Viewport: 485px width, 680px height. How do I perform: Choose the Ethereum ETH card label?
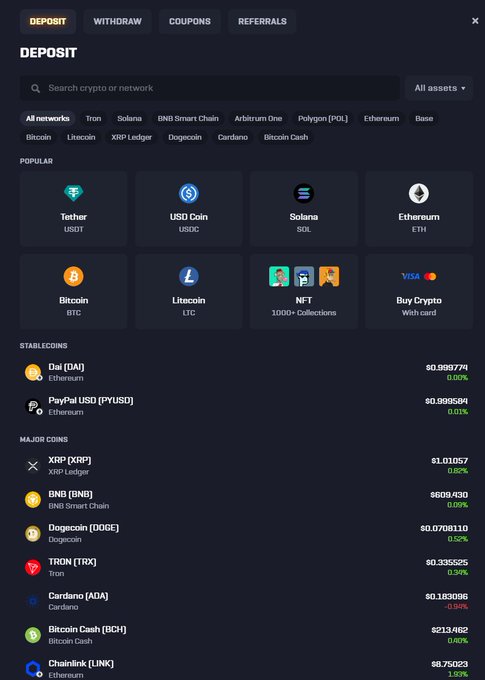(419, 222)
